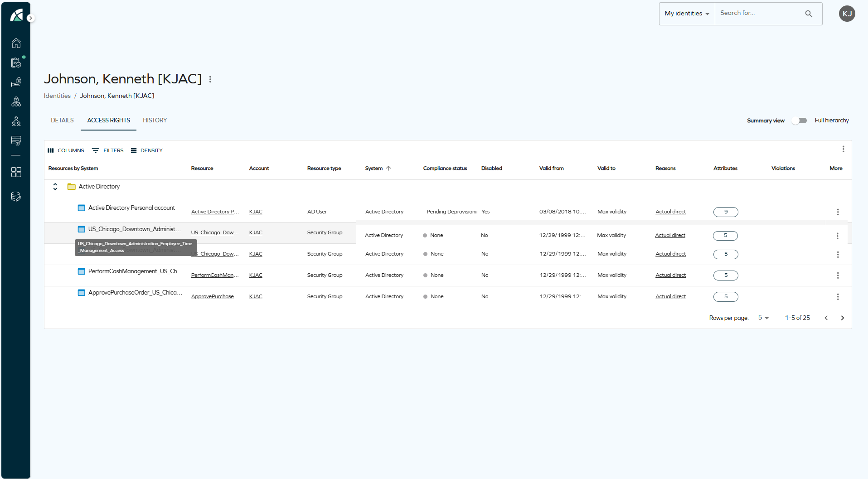Screen dimensions: 868x479
Task: Open PerformCashMan... resource link
Action: [215, 276]
